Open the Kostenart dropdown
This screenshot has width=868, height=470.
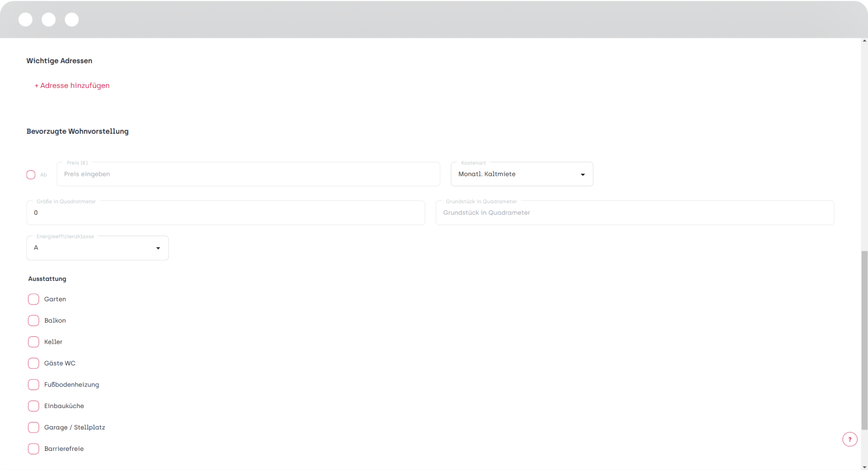[x=522, y=174]
